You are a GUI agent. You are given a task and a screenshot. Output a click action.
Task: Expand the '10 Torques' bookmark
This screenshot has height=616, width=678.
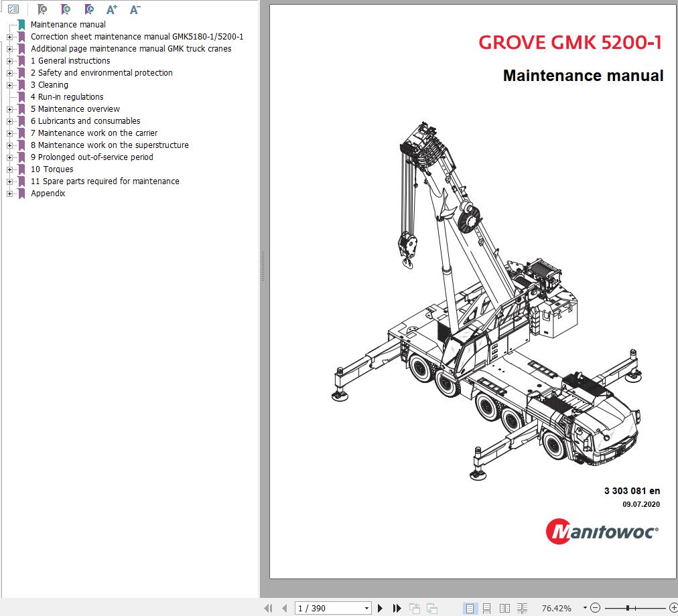(x=9, y=169)
